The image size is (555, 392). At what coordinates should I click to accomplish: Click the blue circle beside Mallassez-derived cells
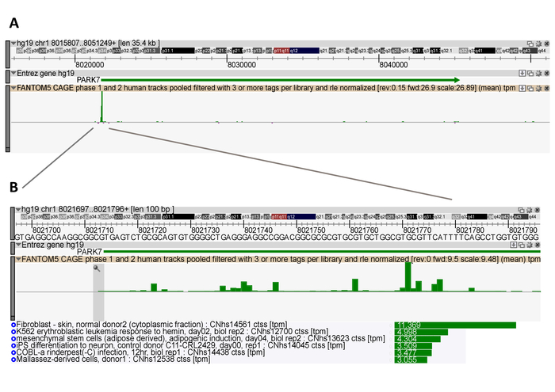click(13, 360)
